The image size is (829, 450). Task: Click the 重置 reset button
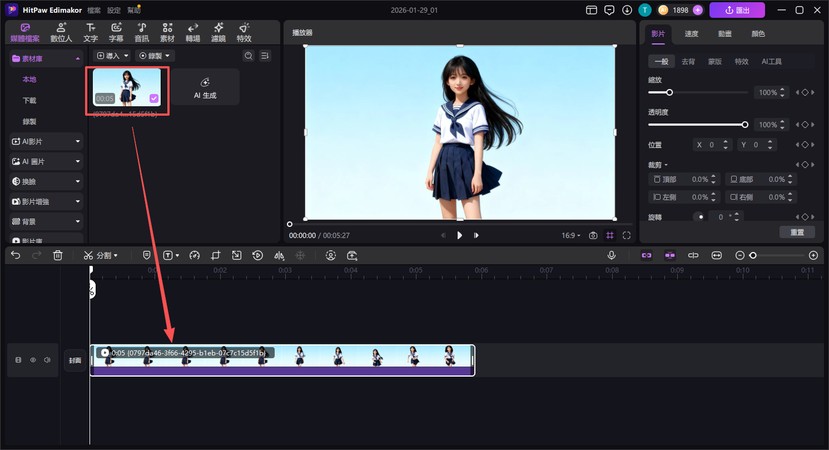tap(797, 232)
